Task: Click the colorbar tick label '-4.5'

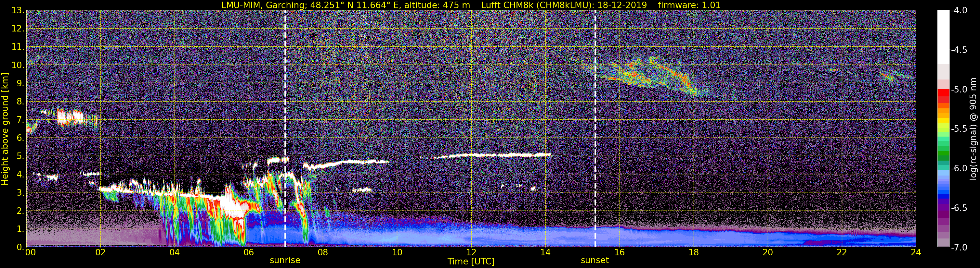Action: click(959, 50)
